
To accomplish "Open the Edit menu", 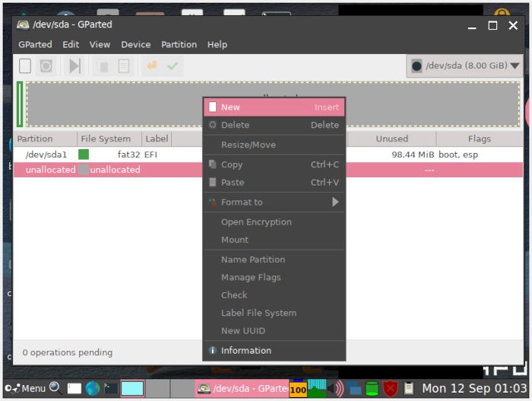I will (x=71, y=45).
